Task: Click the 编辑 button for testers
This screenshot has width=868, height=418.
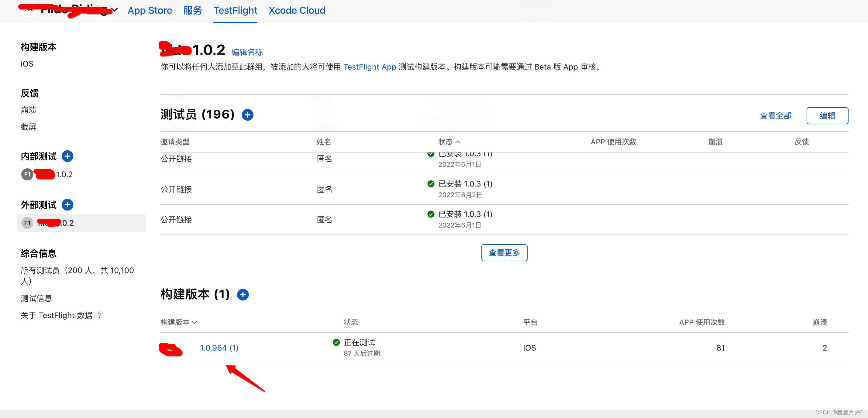Action: point(827,116)
